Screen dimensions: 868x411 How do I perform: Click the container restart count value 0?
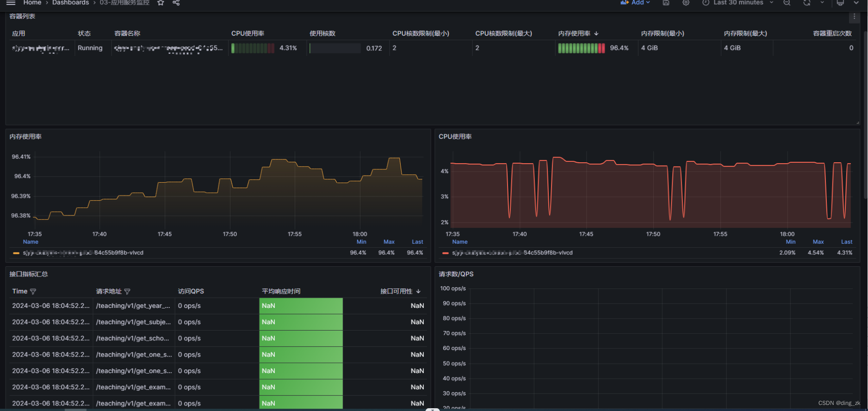coord(851,48)
